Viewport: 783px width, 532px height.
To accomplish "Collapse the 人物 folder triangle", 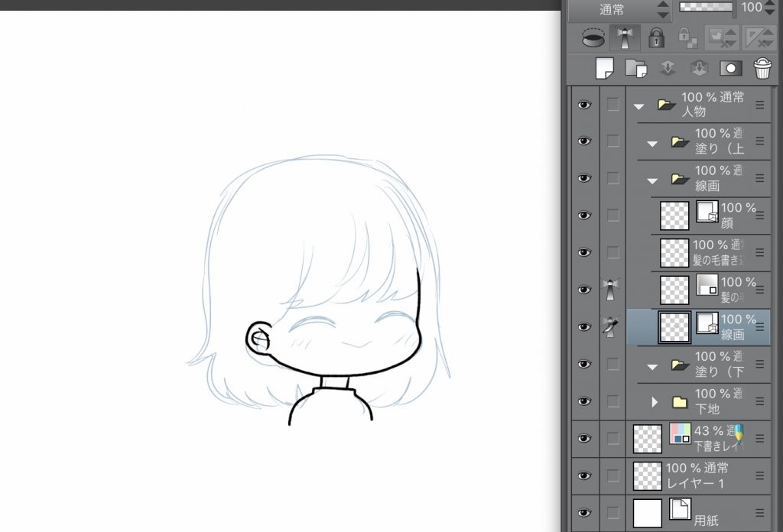I will click(x=639, y=105).
